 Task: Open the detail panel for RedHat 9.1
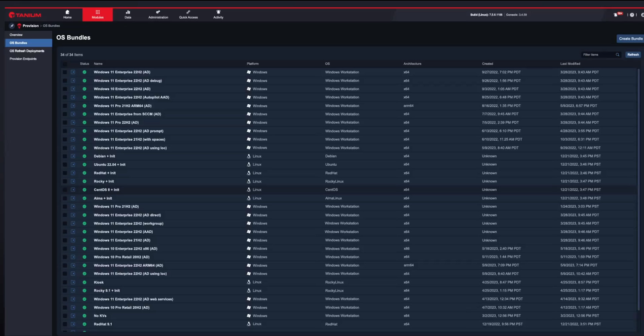tap(73, 324)
